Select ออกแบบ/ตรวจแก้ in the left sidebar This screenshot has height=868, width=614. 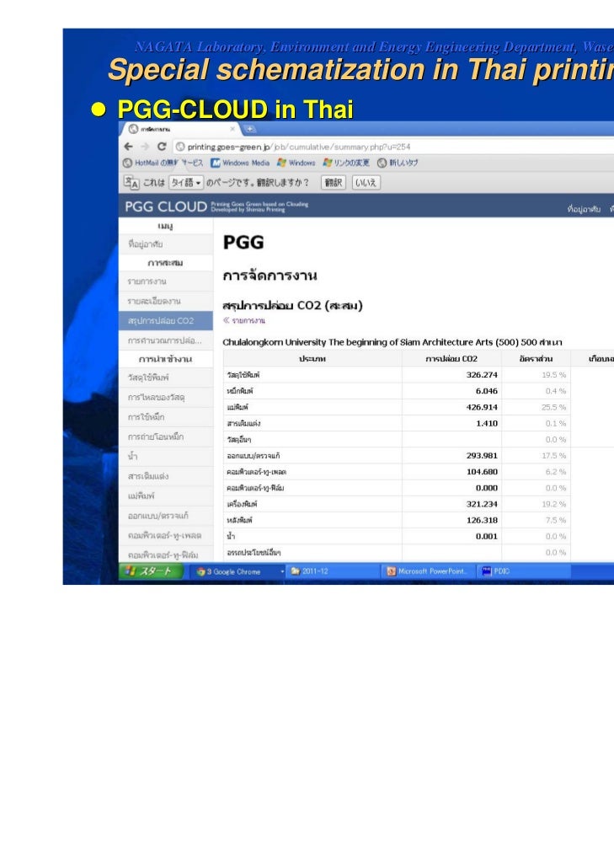click(x=165, y=516)
